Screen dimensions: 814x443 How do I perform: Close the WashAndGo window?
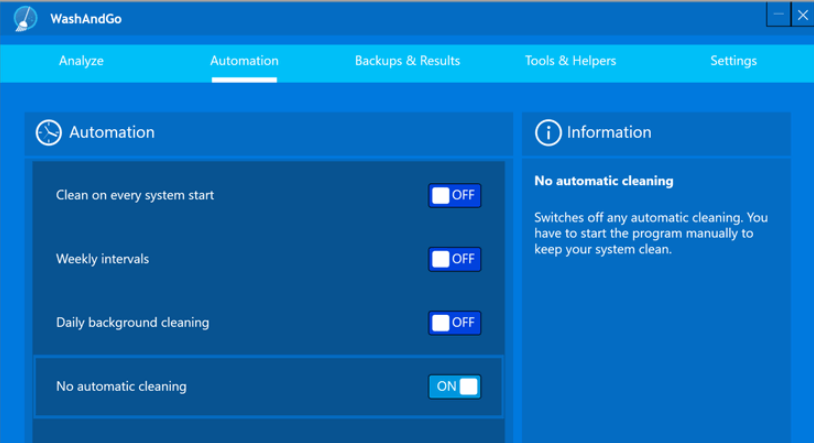(x=803, y=14)
